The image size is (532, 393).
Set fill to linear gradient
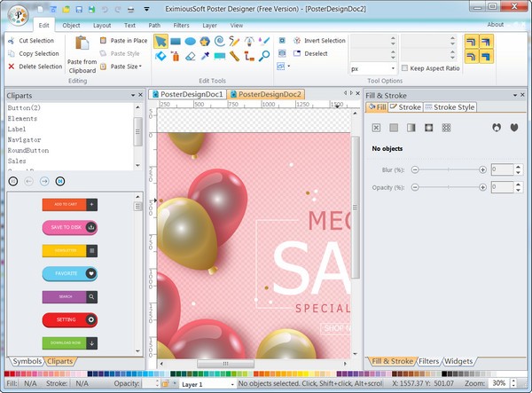pyautogui.click(x=411, y=128)
